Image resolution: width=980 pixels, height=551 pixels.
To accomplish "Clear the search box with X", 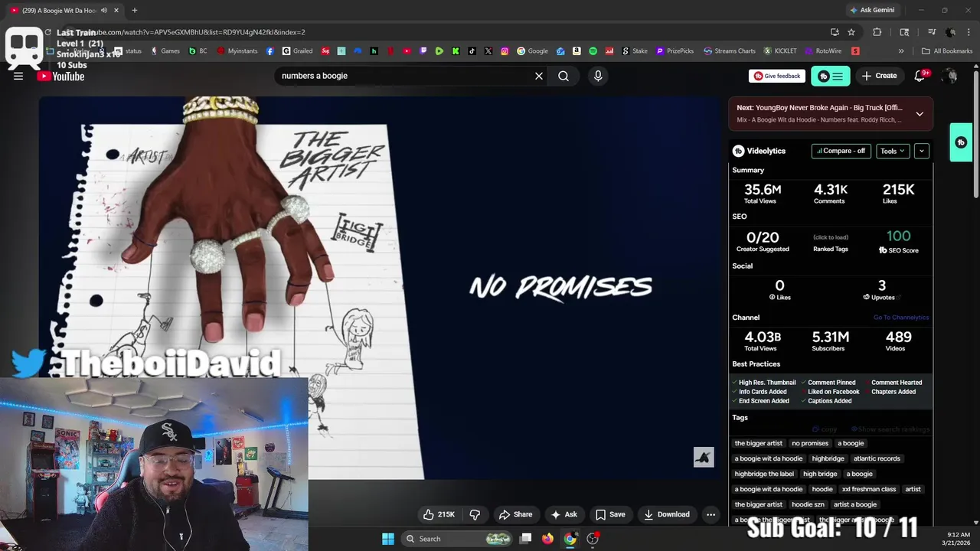I will (539, 76).
